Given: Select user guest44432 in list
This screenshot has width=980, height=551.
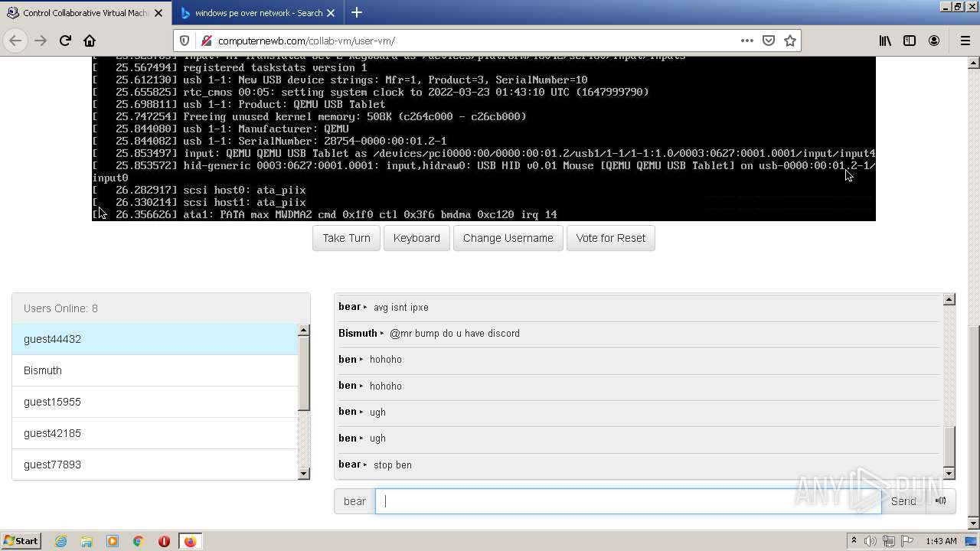Looking at the screenshot, I should pos(155,339).
